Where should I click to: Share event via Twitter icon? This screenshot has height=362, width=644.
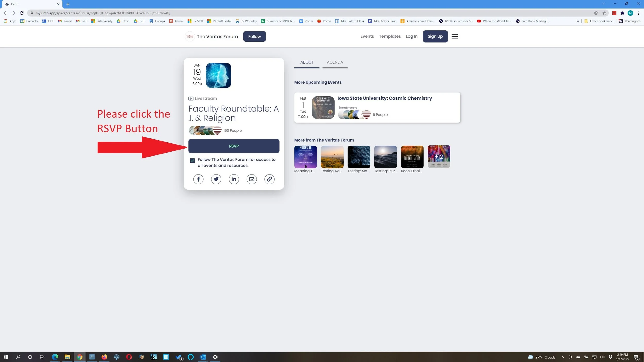pos(216,179)
